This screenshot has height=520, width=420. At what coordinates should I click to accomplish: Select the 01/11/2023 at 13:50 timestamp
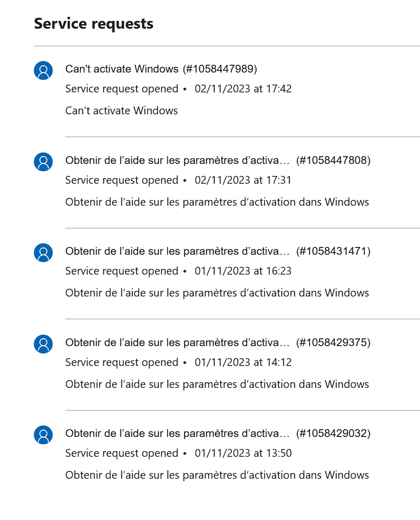[x=243, y=453]
